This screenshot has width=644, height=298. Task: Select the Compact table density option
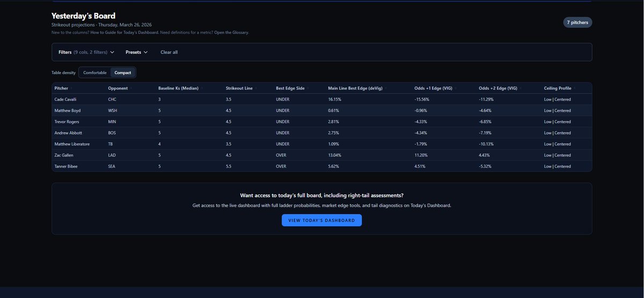click(123, 72)
